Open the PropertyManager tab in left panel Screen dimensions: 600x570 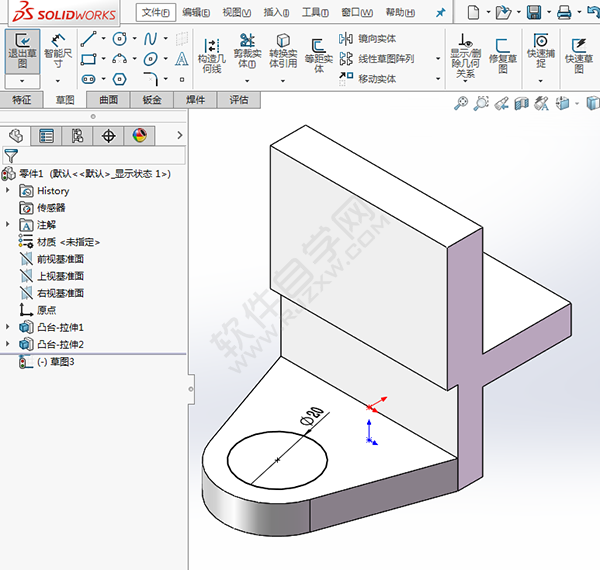(x=46, y=137)
